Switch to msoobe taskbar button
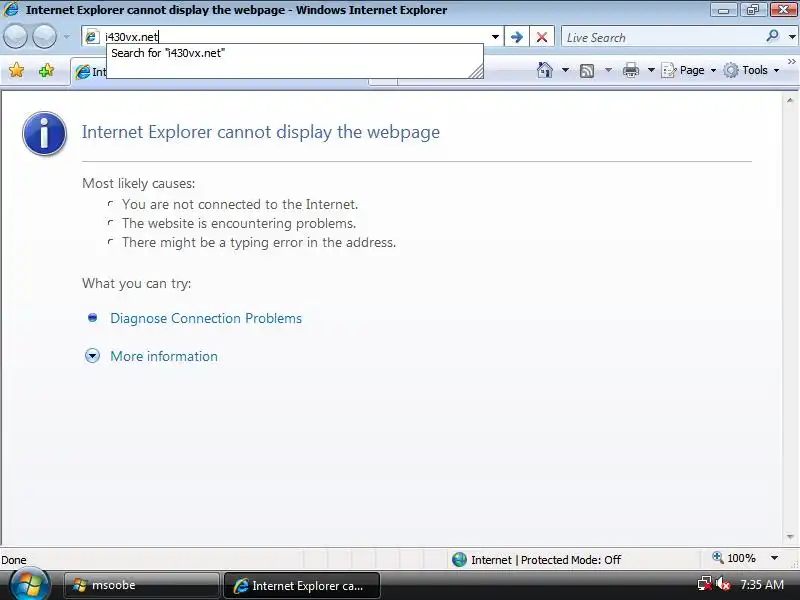The image size is (800, 600). [x=142, y=585]
